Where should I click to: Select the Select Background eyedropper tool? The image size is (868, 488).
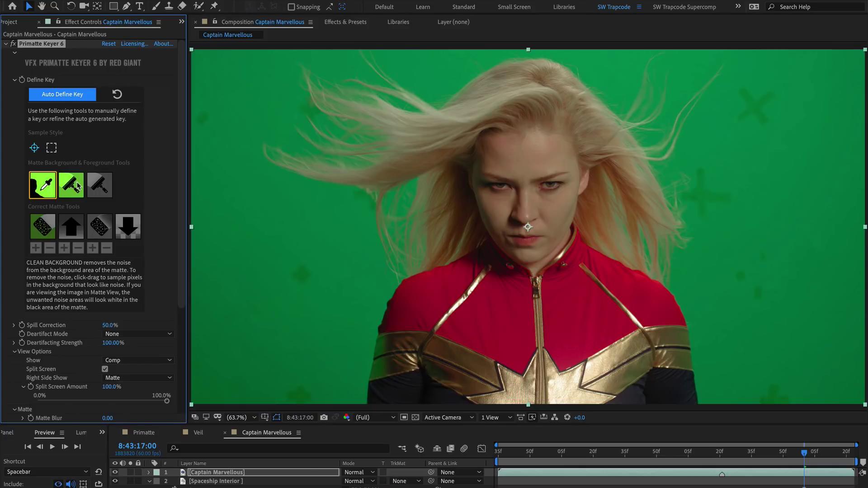pos(43,185)
